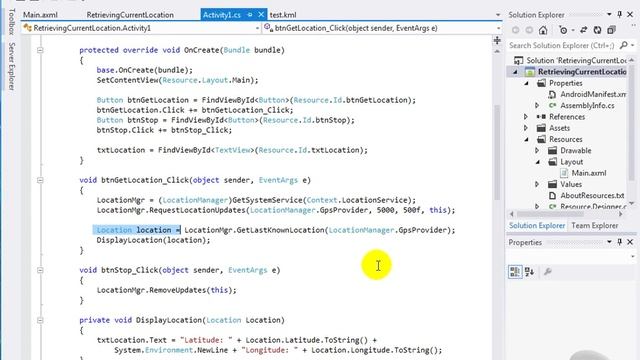Open the btnGetLocation_Click member dropdown
The image size is (640, 360).
click(x=498, y=28)
